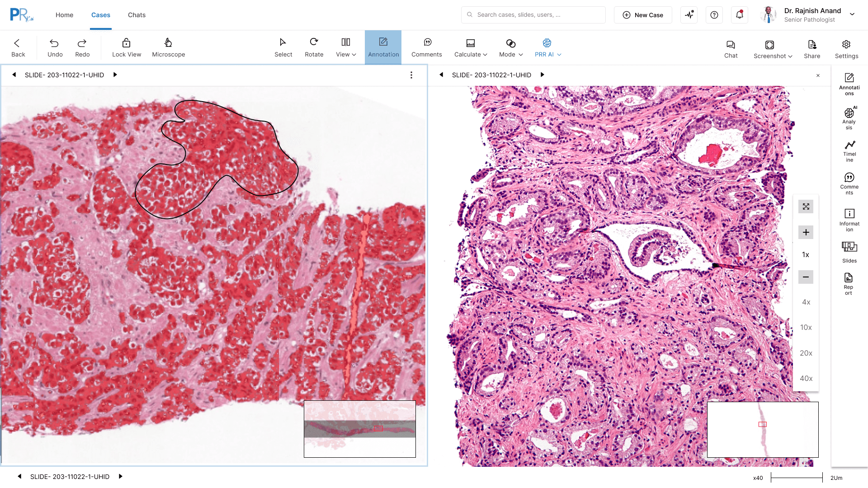Open the activity pulse icon
The image size is (868, 488).
689,15
